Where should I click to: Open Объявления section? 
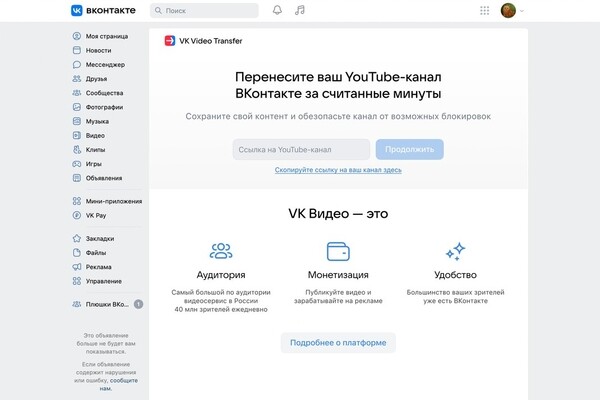pyautogui.click(x=104, y=178)
